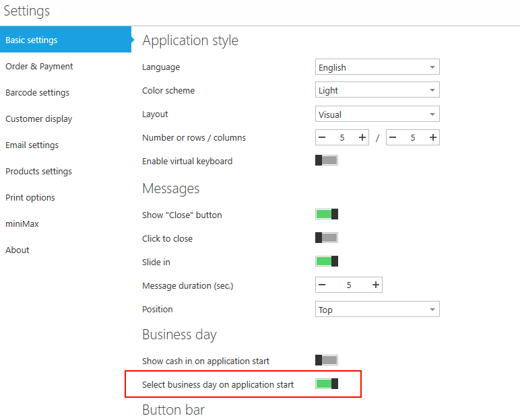Increase message duration with plus button
520x420 pixels.
375,285
